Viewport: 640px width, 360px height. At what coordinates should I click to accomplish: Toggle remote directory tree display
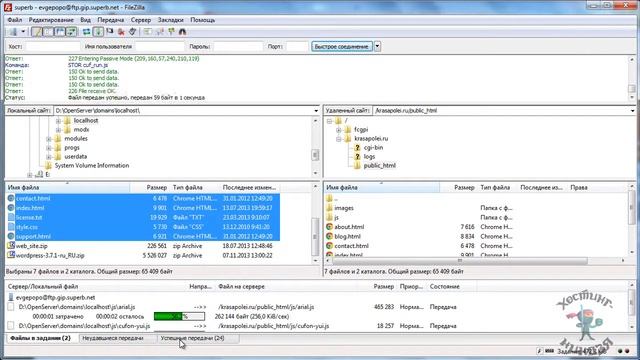click(x=60, y=31)
